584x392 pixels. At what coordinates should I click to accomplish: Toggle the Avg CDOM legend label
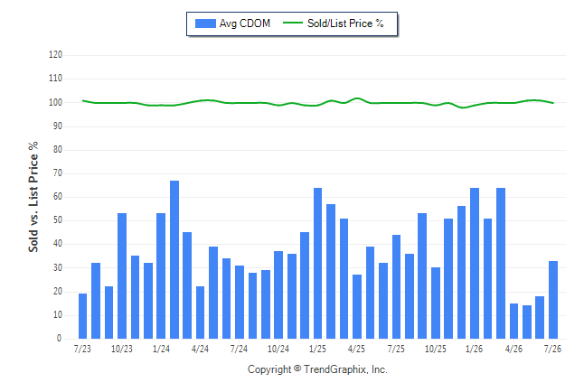pyautogui.click(x=245, y=23)
